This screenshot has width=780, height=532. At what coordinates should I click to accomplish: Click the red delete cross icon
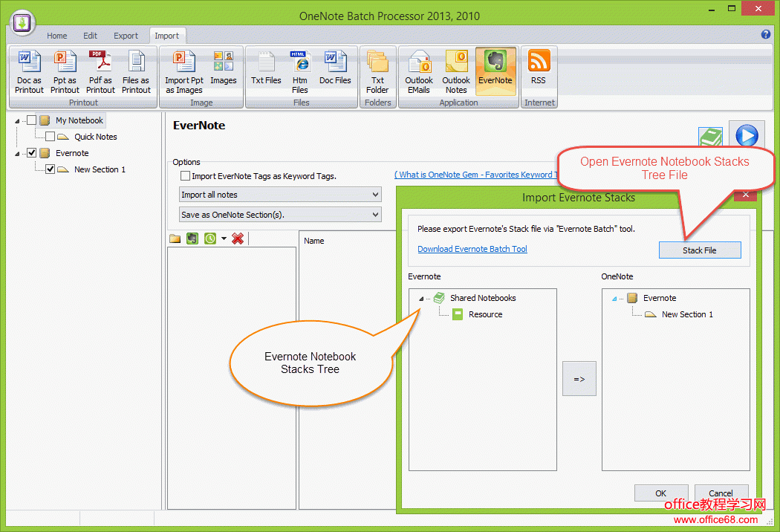[237, 239]
